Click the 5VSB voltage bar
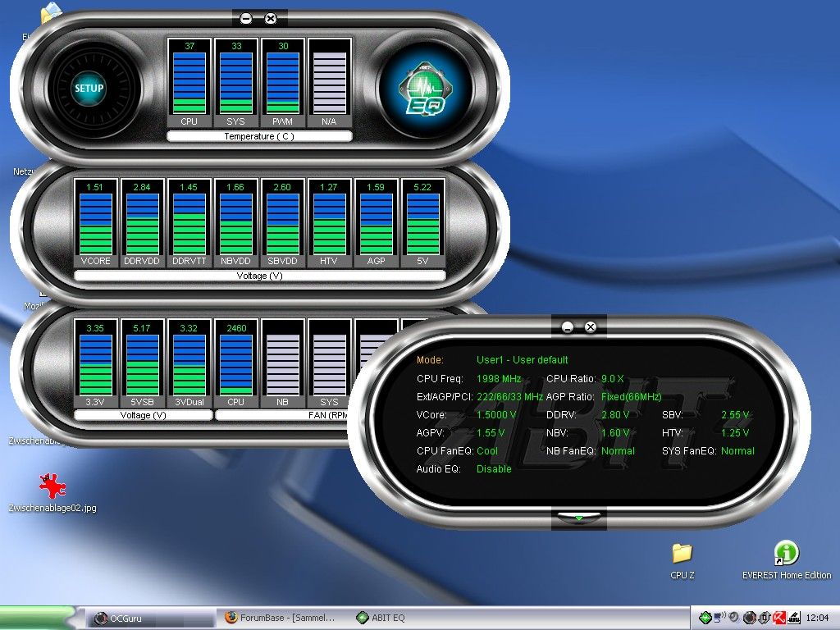The image size is (840, 630). [142, 363]
